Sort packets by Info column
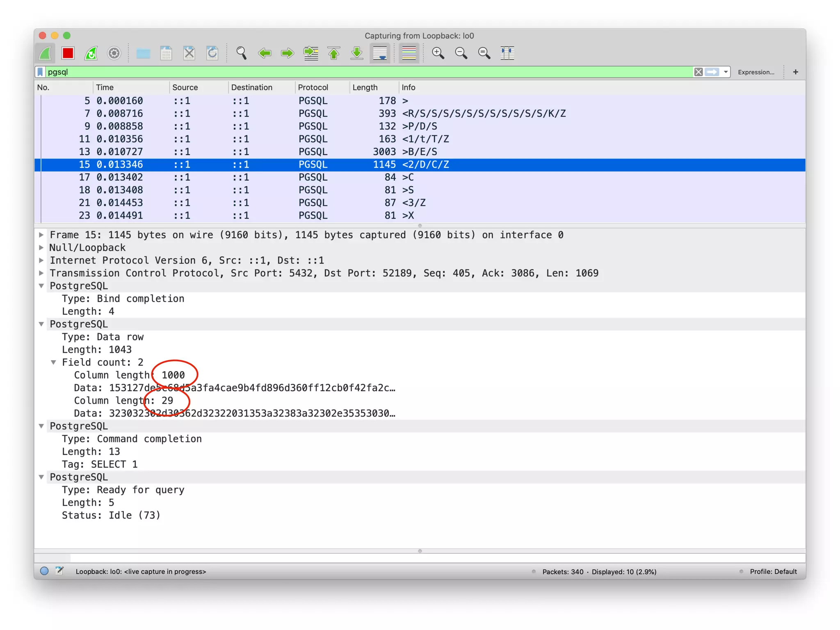The height and width of the screenshot is (630, 840). pyautogui.click(x=602, y=87)
